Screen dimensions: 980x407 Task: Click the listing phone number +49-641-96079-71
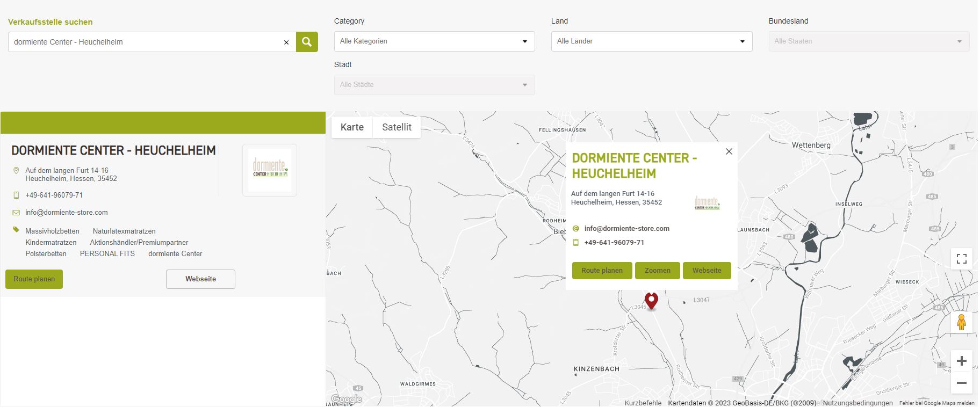[54, 195]
